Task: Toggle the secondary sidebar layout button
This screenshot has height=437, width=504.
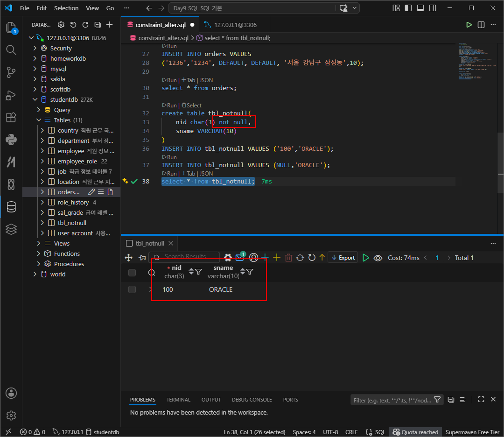Action: coord(433,8)
